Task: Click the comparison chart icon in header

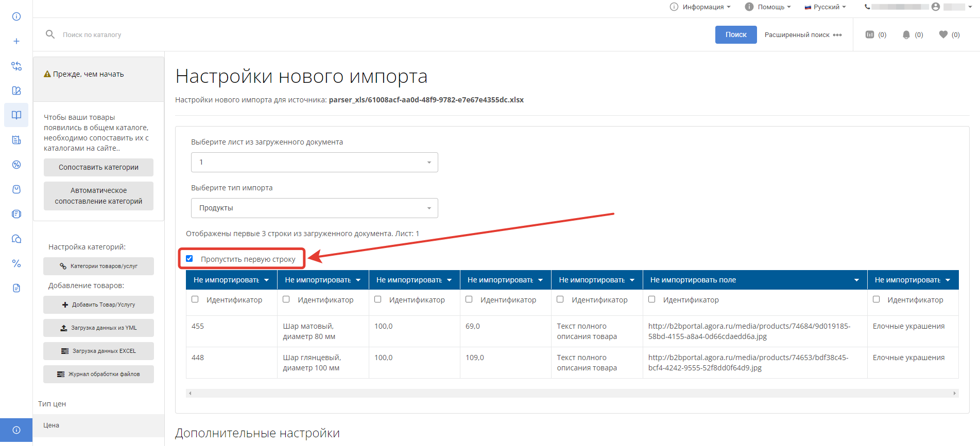Action: tap(870, 34)
